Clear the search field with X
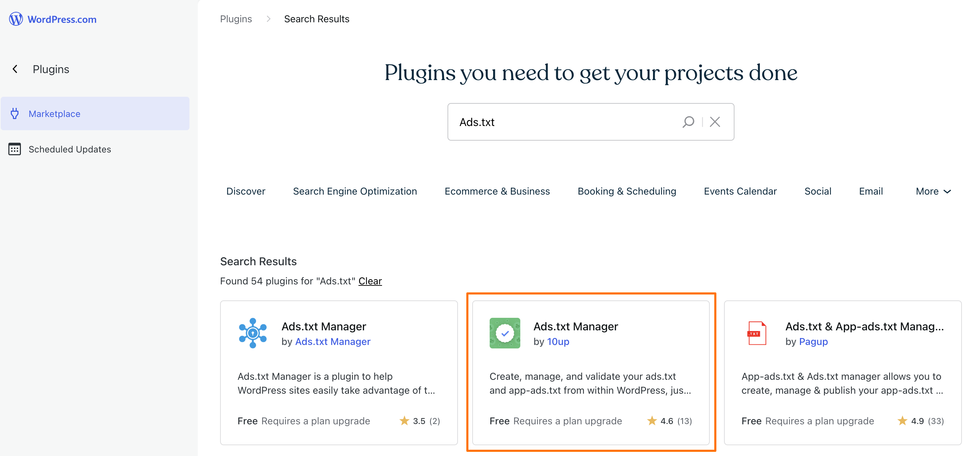980x456 pixels. [x=715, y=122]
